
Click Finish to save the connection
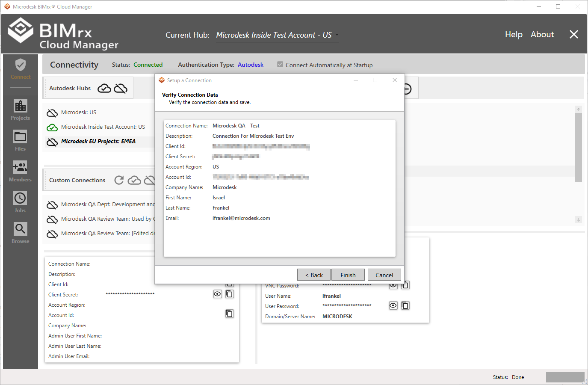coord(348,275)
